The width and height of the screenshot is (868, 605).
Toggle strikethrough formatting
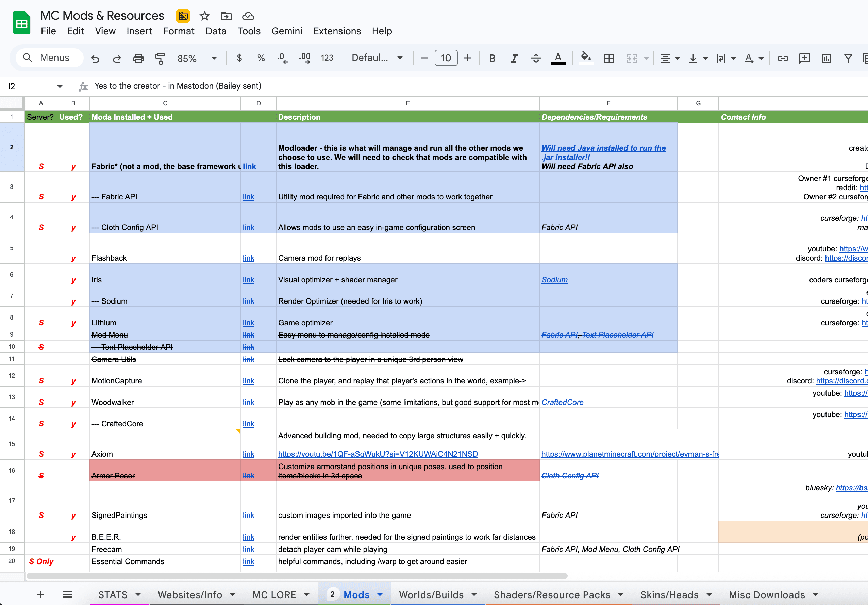pyautogui.click(x=536, y=58)
